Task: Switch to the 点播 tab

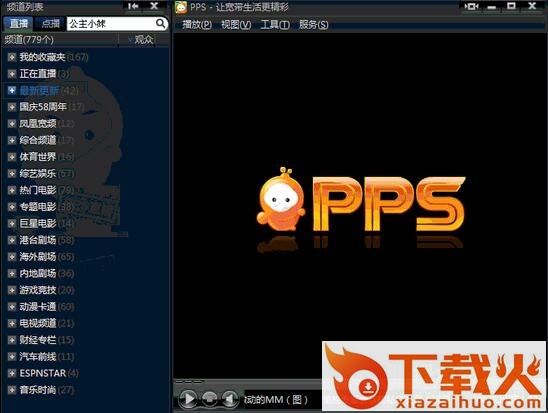Action: point(50,23)
